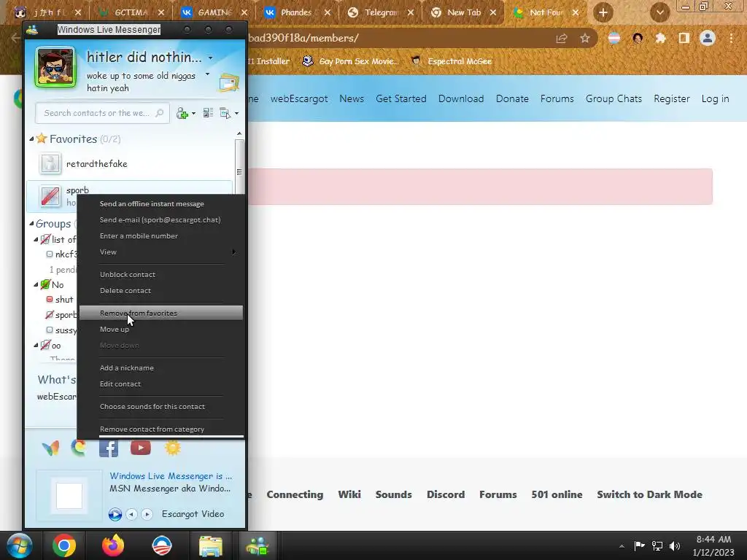Switch to the Telegram browser tab
Screen dimensions: 747x560
379,12
